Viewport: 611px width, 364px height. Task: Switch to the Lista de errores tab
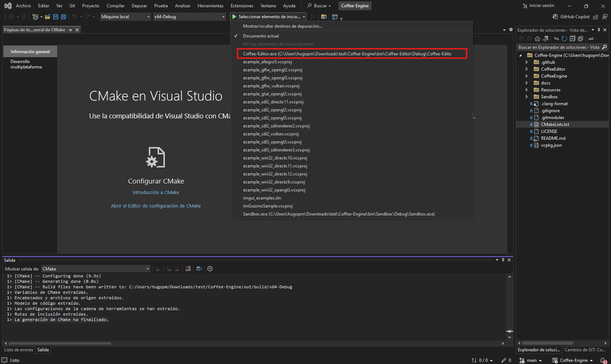point(19,350)
